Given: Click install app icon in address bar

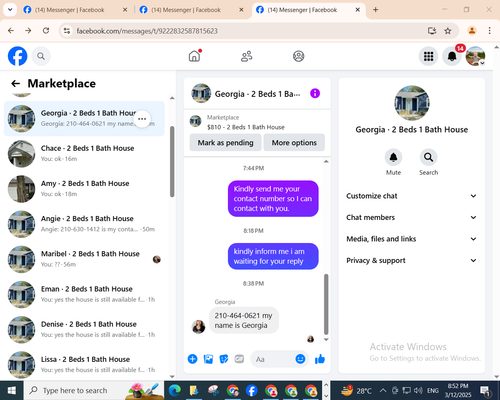Looking at the screenshot, I should pyautogui.click(x=432, y=31).
